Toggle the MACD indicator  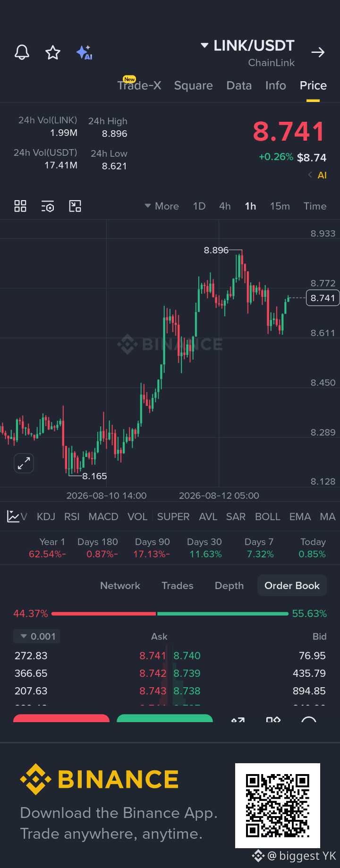coord(103,517)
